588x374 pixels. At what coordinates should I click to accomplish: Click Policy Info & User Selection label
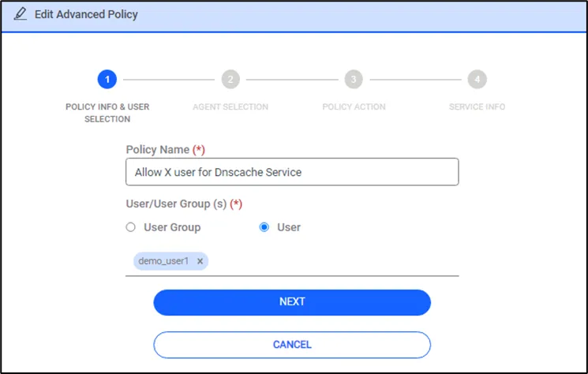pos(107,113)
